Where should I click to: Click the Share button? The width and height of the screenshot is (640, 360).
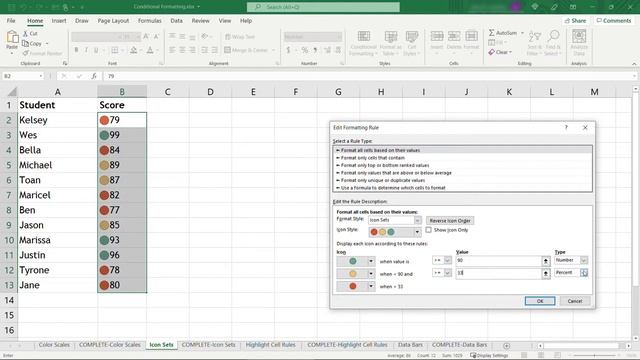[x=576, y=20]
